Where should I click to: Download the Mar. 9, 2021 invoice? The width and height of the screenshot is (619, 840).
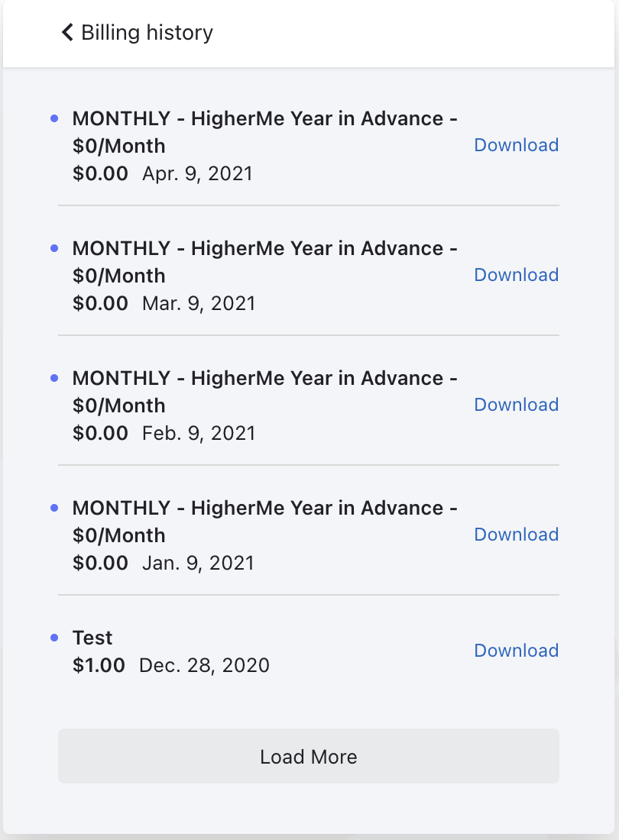pos(516,275)
